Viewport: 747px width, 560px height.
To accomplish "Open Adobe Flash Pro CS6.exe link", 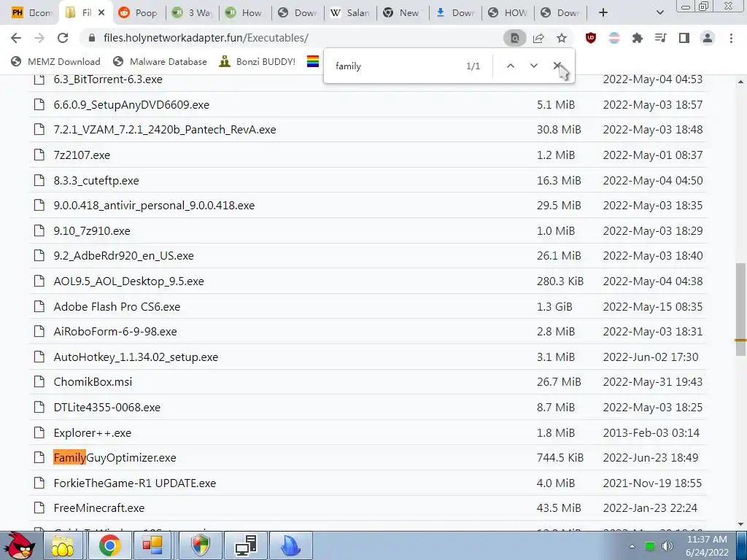I will (117, 307).
